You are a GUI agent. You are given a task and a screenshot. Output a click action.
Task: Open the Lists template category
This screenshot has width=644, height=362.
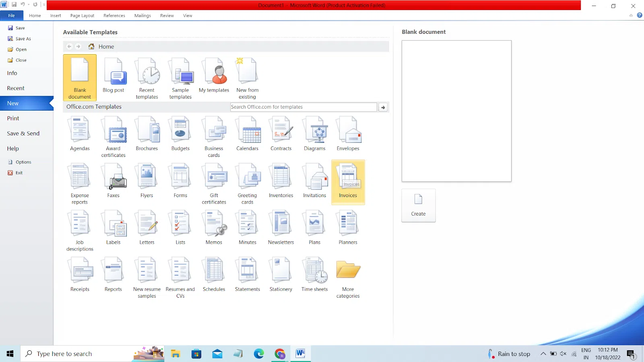click(180, 228)
